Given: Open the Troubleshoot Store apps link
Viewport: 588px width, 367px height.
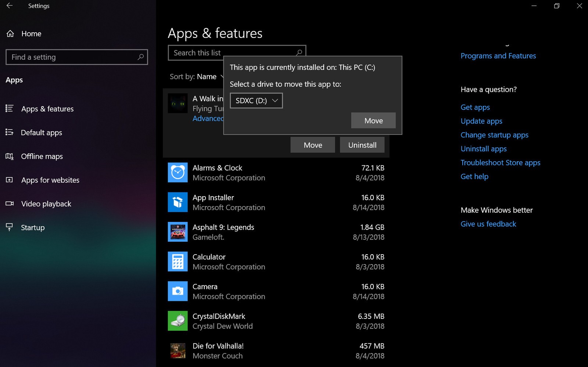Looking at the screenshot, I should [x=501, y=163].
